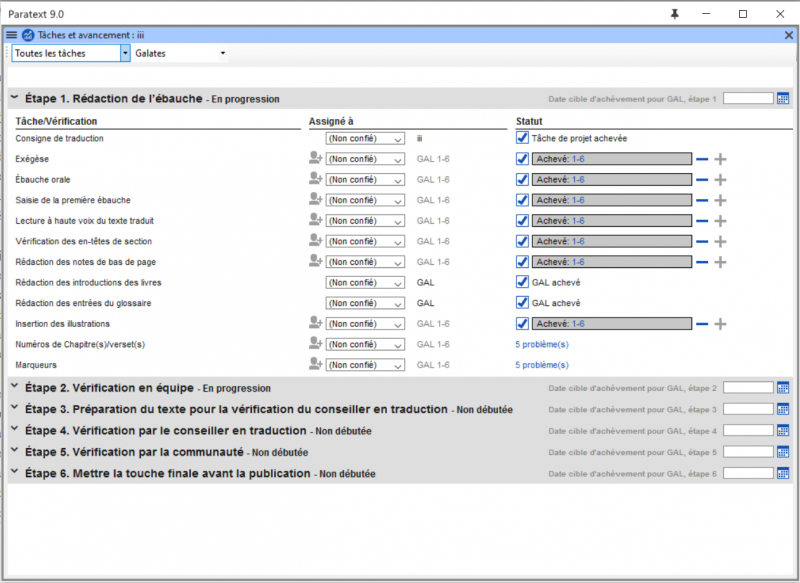
Task: Click the plus icon in the Ébauche orale row
Action: [x=720, y=180]
